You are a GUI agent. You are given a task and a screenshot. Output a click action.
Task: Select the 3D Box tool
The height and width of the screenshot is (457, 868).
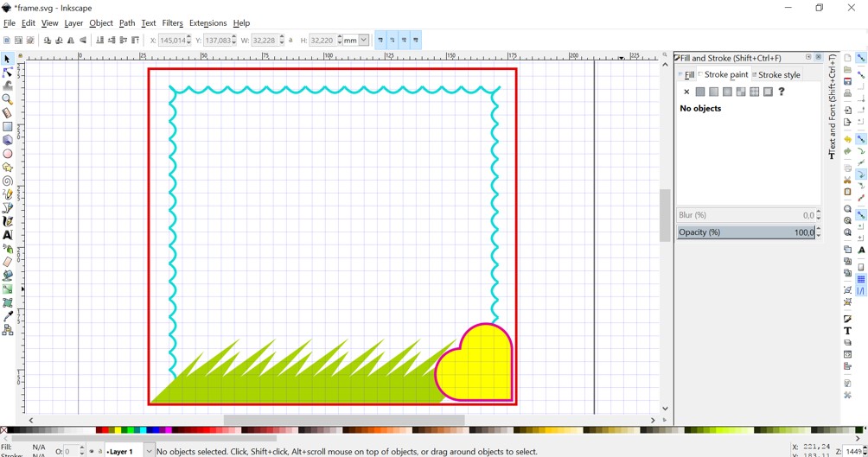click(x=7, y=140)
